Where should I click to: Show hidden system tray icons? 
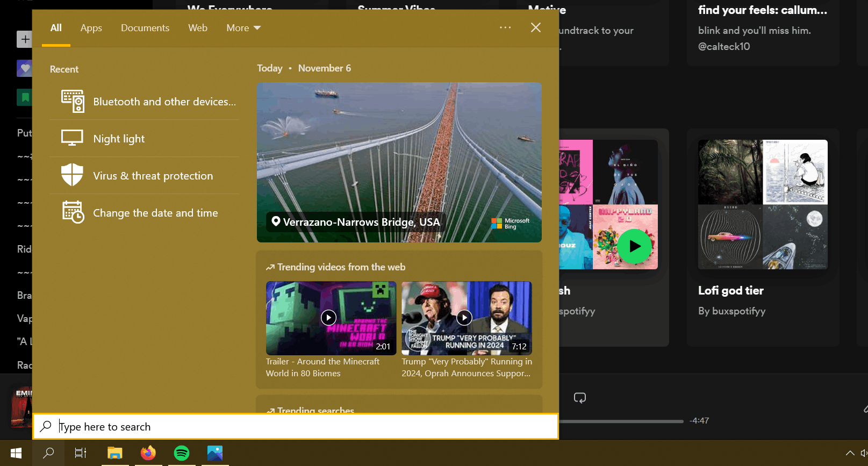pyautogui.click(x=850, y=453)
